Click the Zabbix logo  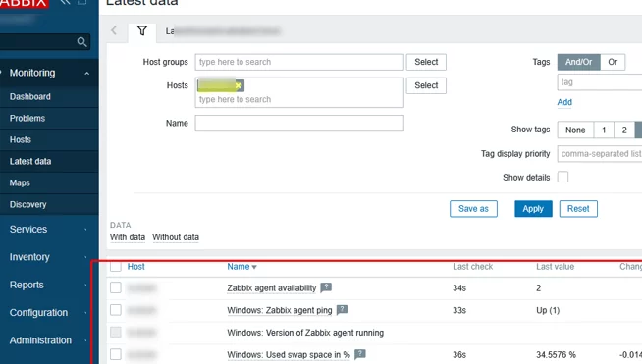click(x=24, y=3)
